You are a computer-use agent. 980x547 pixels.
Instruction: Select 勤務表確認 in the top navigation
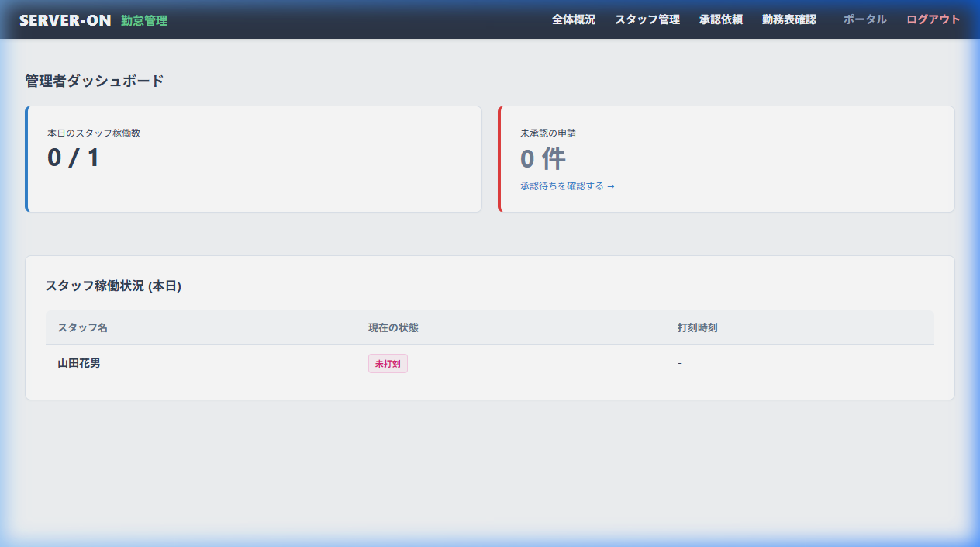click(789, 19)
